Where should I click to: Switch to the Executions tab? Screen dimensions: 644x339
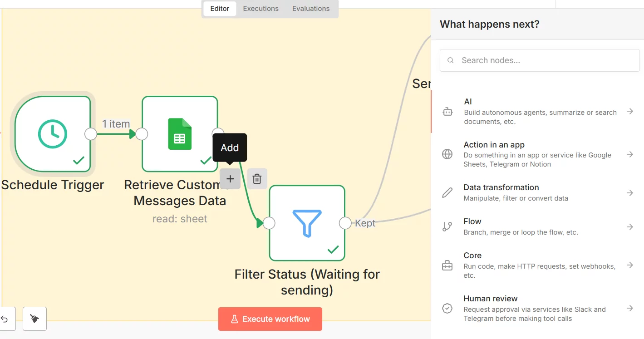(261, 9)
